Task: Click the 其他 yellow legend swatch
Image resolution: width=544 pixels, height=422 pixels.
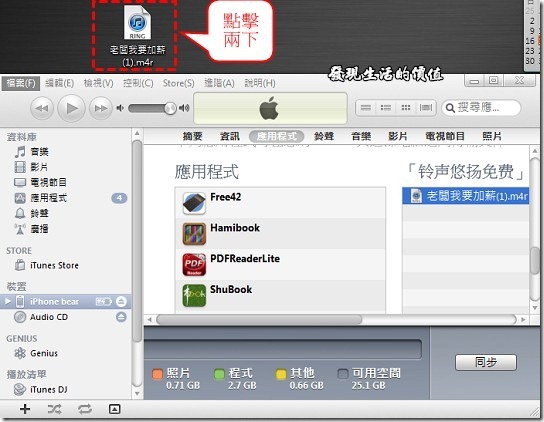Action: [x=281, y=374]
